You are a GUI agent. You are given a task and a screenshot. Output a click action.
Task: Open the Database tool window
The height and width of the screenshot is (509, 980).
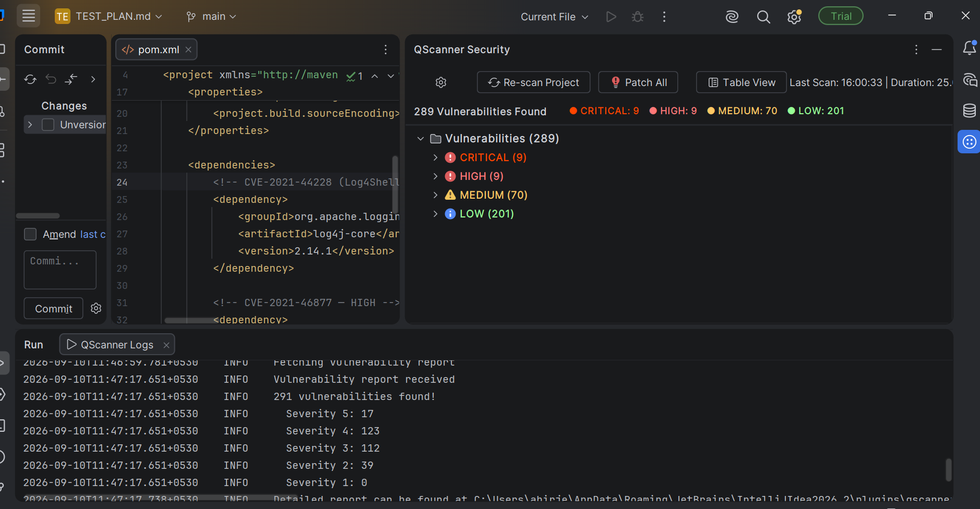[970, 111]
